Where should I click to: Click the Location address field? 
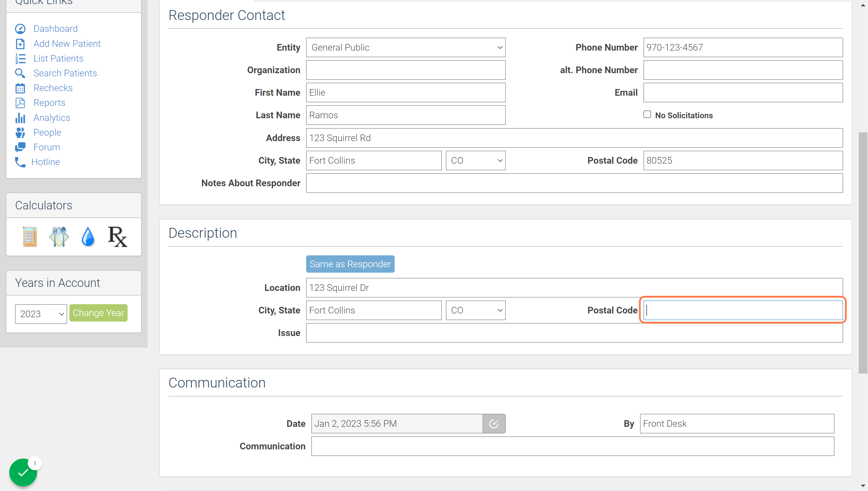point(574,288)
